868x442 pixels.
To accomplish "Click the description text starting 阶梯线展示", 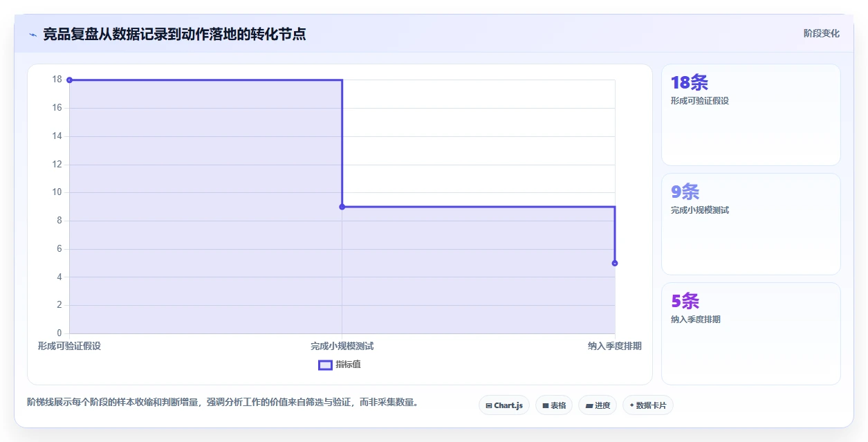I will (222, 402).
